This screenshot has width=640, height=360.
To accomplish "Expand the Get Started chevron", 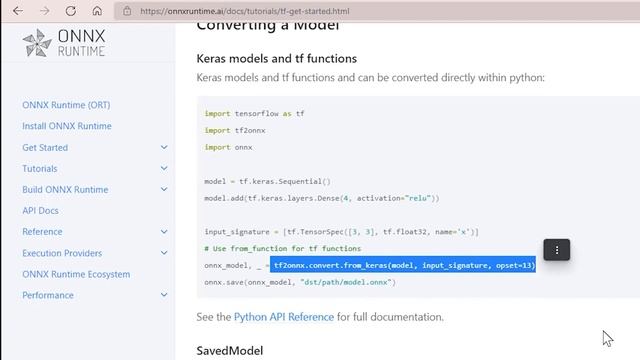I will coord(164,147).
